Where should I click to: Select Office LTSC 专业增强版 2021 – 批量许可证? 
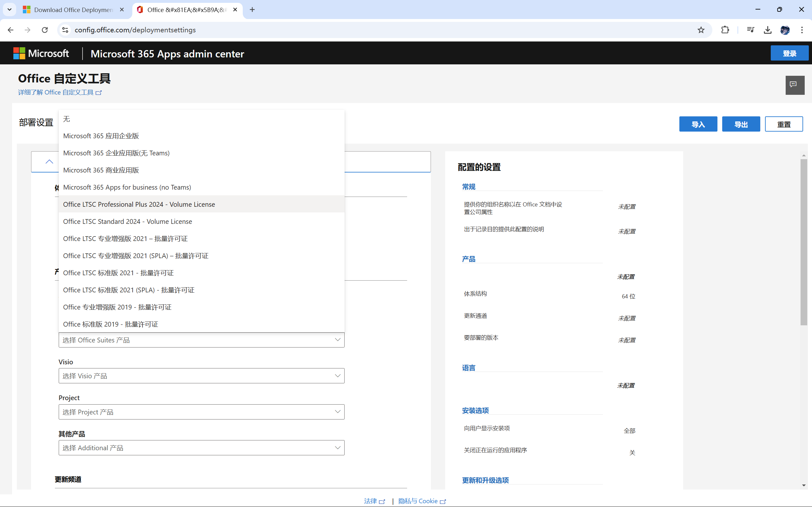tap(201, 238)
